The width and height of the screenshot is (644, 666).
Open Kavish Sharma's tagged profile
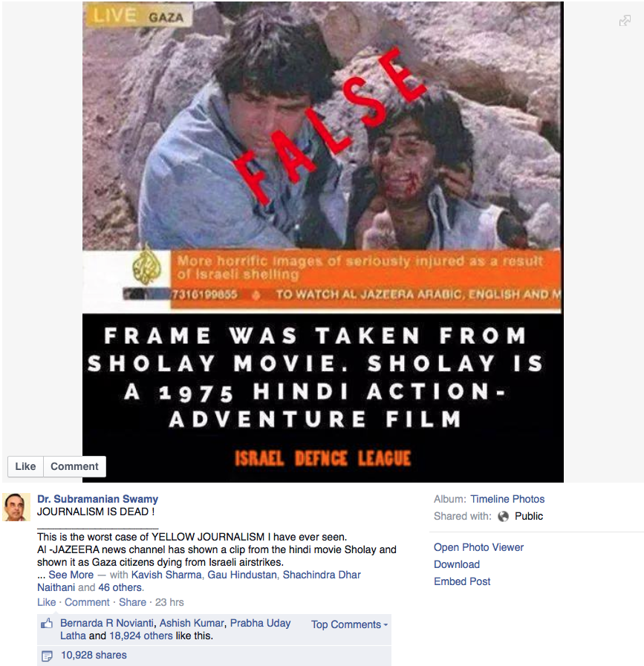point(166,575)
